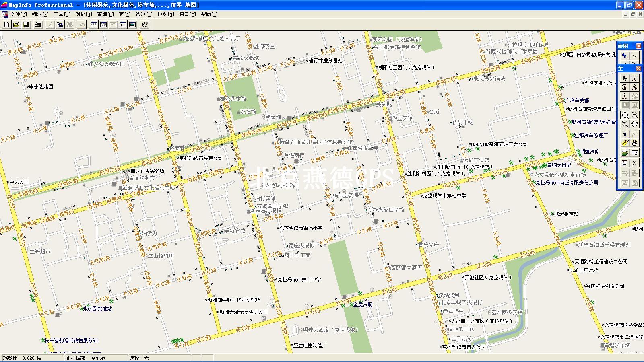644x362 pixels.
Task: Click the 朝阳公园 (克拉玛依) map label
Action: coord(397,39)
